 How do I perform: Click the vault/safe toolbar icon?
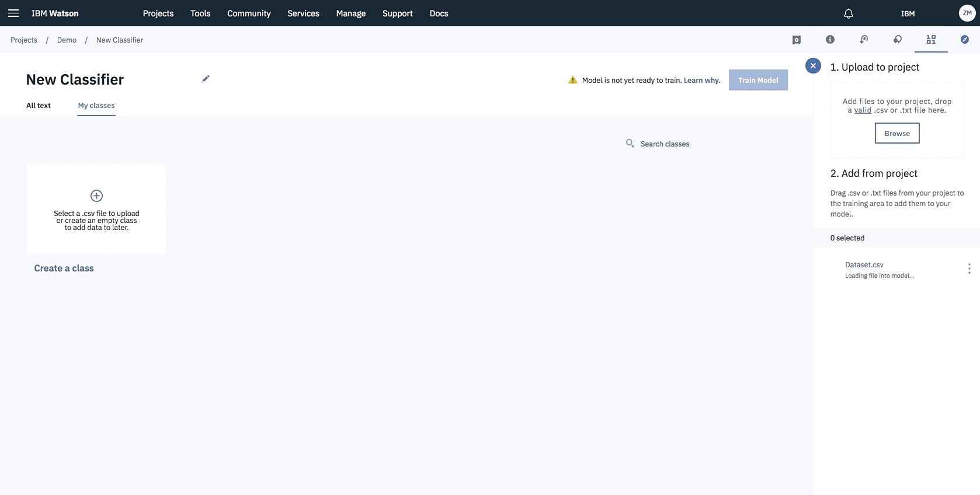point(797,40)
